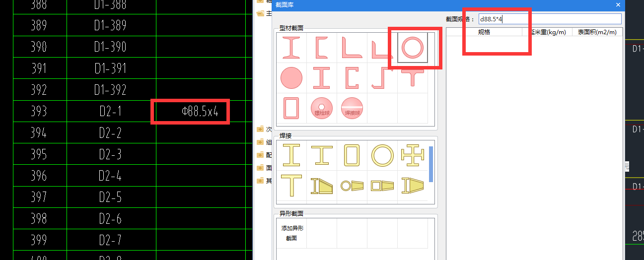The width and height of the screenshot is (644, 260).
Task: Select the welded cross-shaped section icon
Action: coord(413,155)
